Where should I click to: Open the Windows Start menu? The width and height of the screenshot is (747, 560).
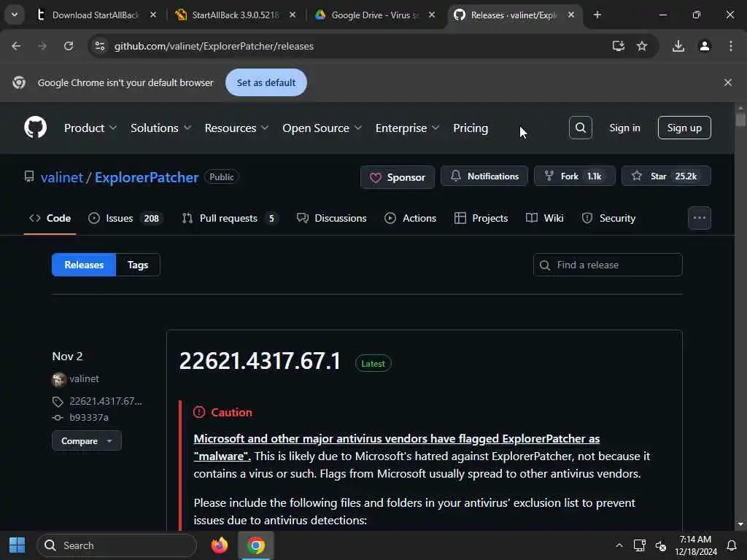point(18,545)
